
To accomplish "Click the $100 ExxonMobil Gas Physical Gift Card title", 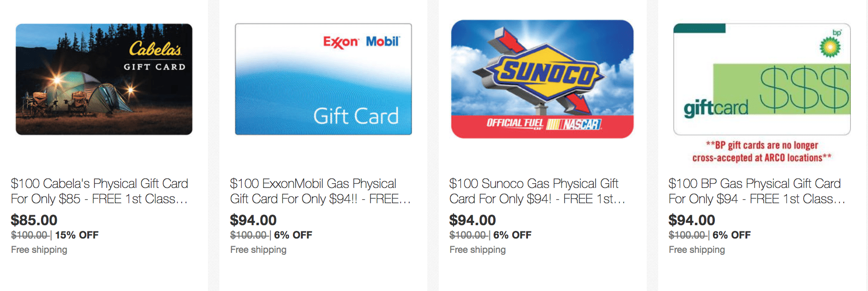I will (320, 191).
